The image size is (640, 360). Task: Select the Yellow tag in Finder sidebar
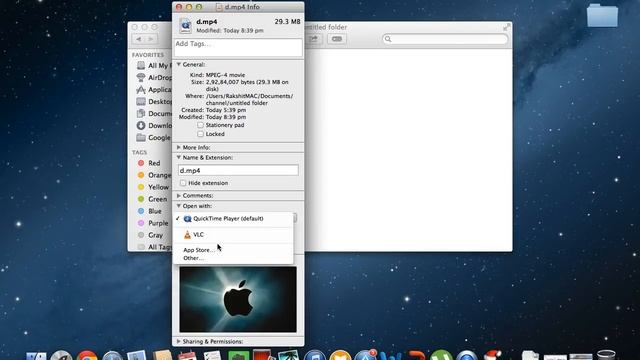point(153,187)
